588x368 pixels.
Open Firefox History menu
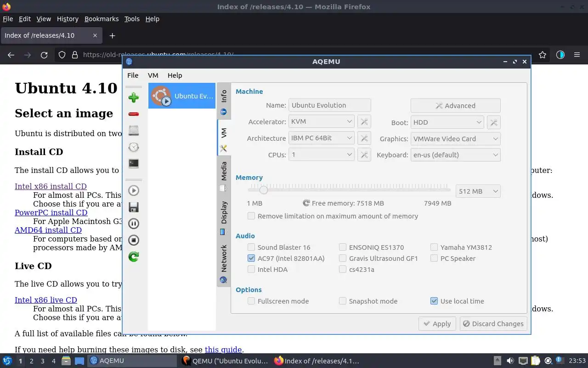(x=68, y=19)
